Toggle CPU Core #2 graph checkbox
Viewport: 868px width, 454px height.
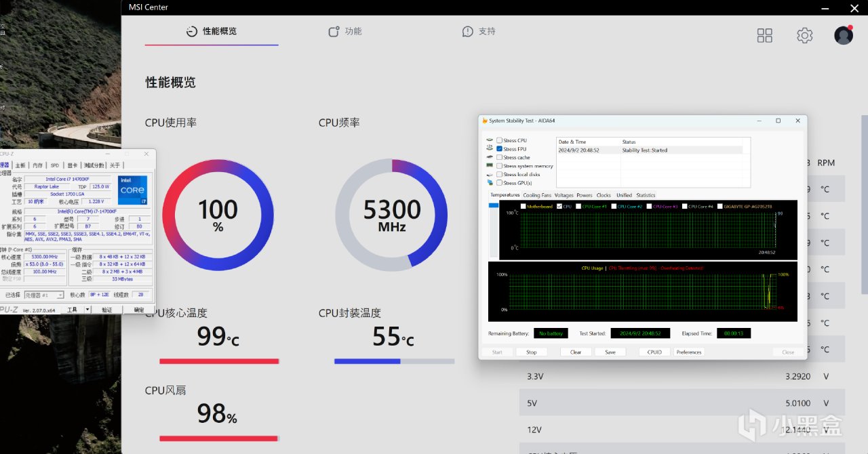[x=614, y=206]
